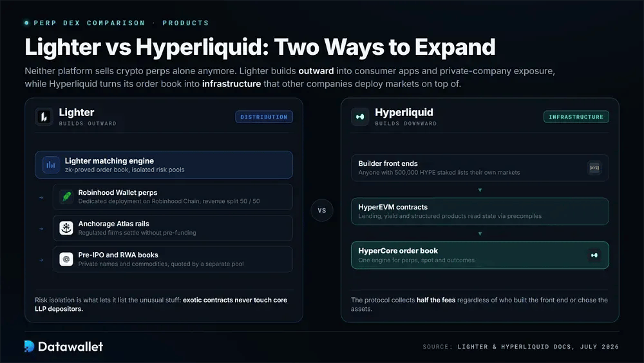Click the bar chart icon in Lighter matching engine
The width and height of the screenshot is (644, 363).
click(51, 165)
